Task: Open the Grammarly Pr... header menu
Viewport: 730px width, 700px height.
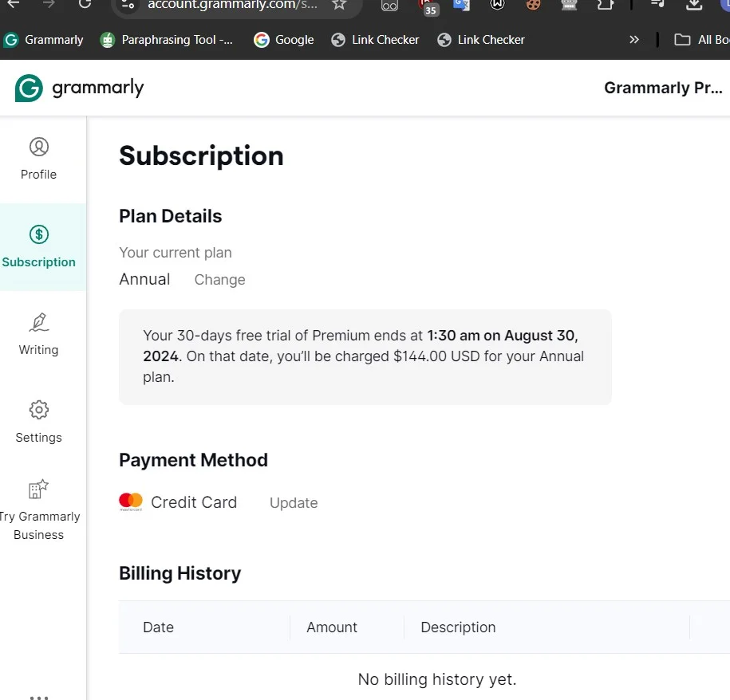Action: pos(663,88)
